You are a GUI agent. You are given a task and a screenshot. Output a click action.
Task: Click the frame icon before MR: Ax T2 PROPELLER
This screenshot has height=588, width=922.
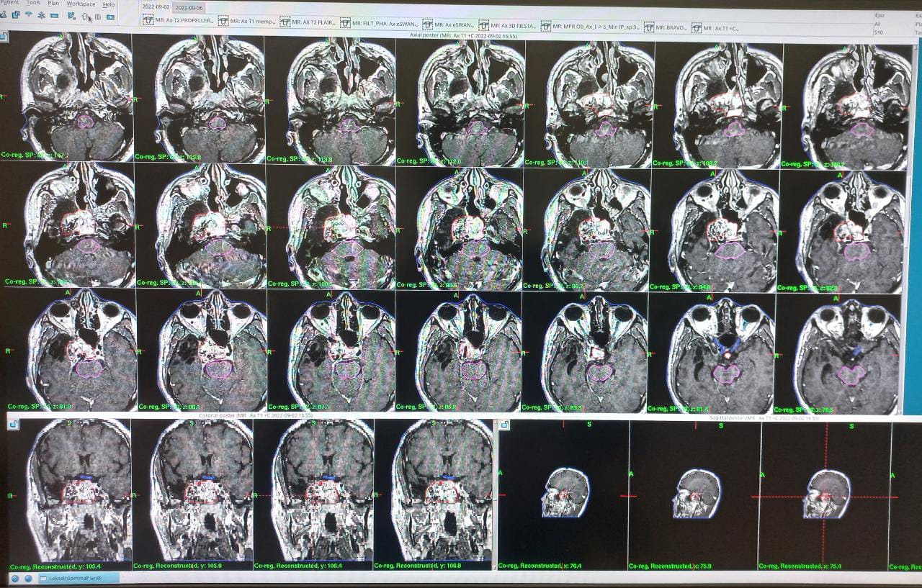click(x=148, y=19)
